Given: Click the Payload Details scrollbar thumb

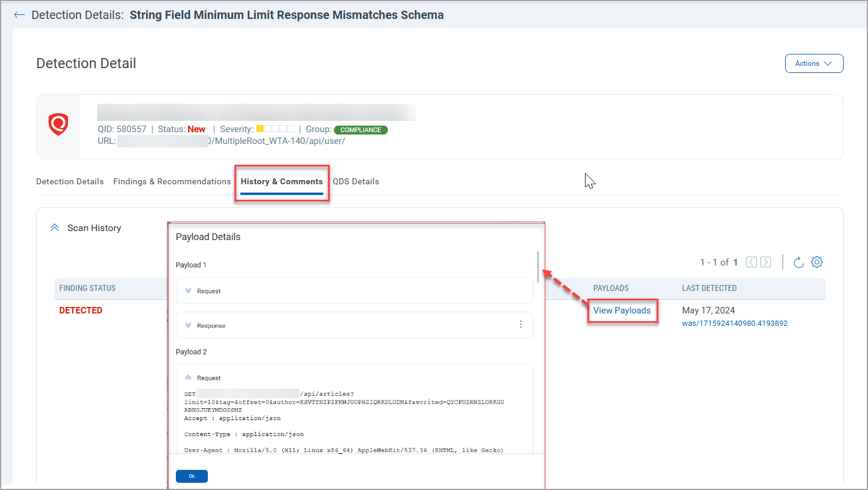Looking at the screenshot, I should [x=538, y=267].
